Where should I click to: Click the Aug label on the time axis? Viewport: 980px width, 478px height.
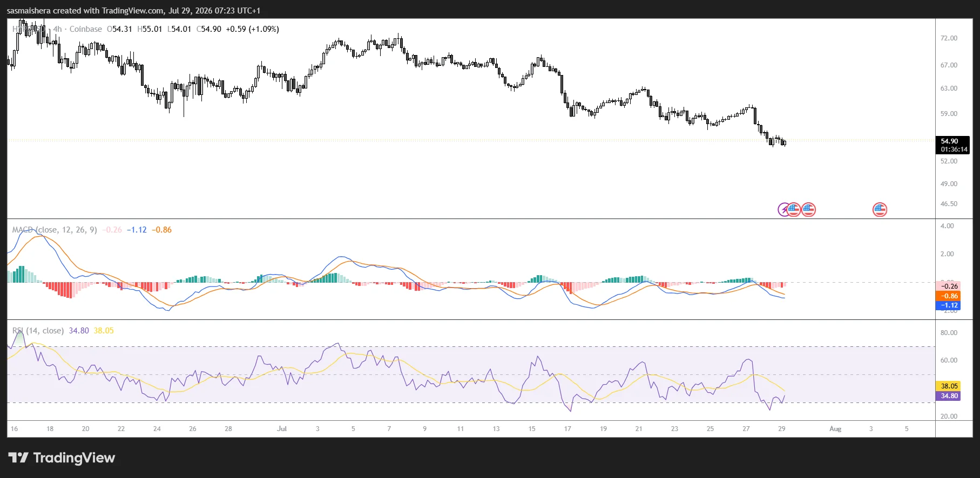(835, 429)
